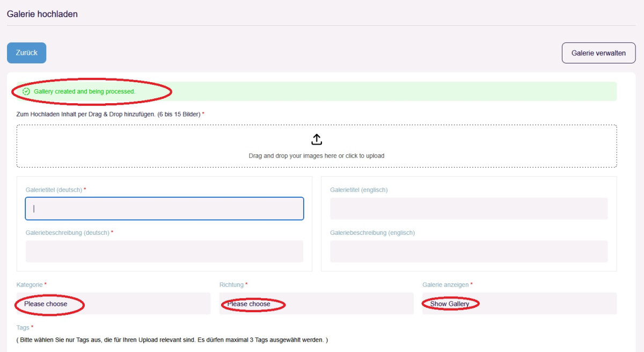The height and width of the screenshot is (352, 644).
Task: Click the Zurück button
Action: point(26,53)
